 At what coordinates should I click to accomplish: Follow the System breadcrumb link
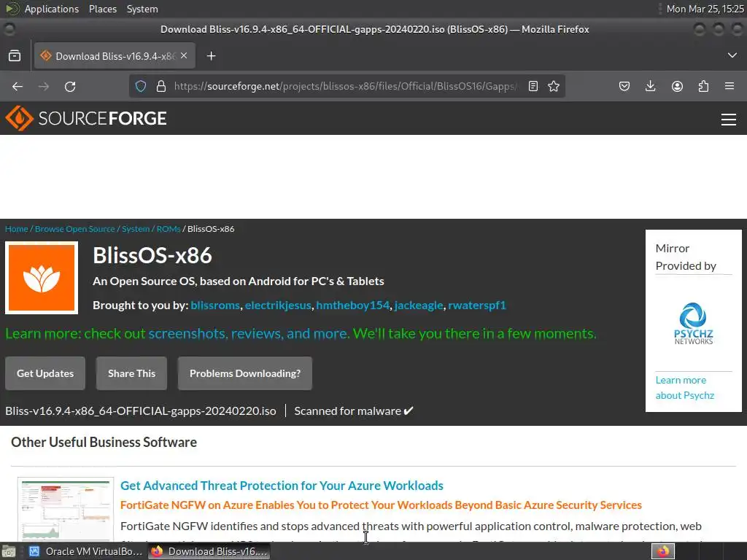click(x=136, y=229)
